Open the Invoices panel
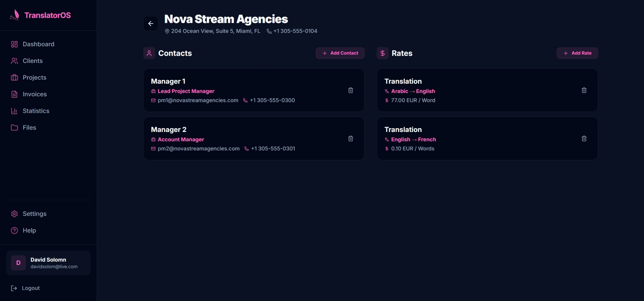The width and height of the screenshot is (644, 301). (34, 94)
